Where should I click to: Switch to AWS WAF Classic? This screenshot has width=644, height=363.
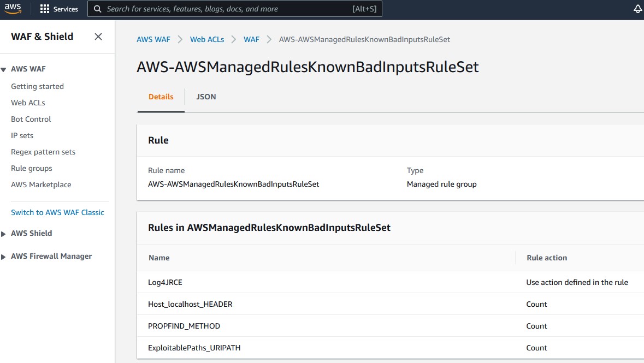tap(57, 212)
